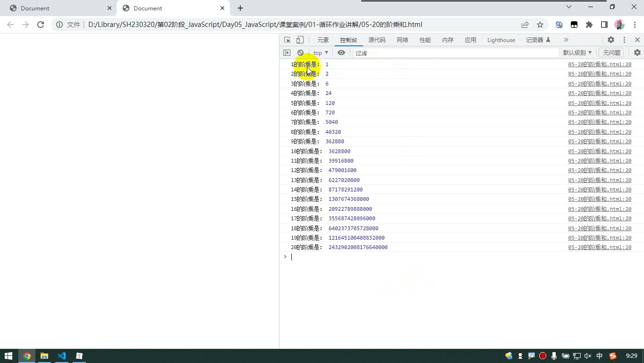Show the console sidebar panel icon
Image resolution: width=644 pixels, height=363 pixels.
tap(287, 53)
